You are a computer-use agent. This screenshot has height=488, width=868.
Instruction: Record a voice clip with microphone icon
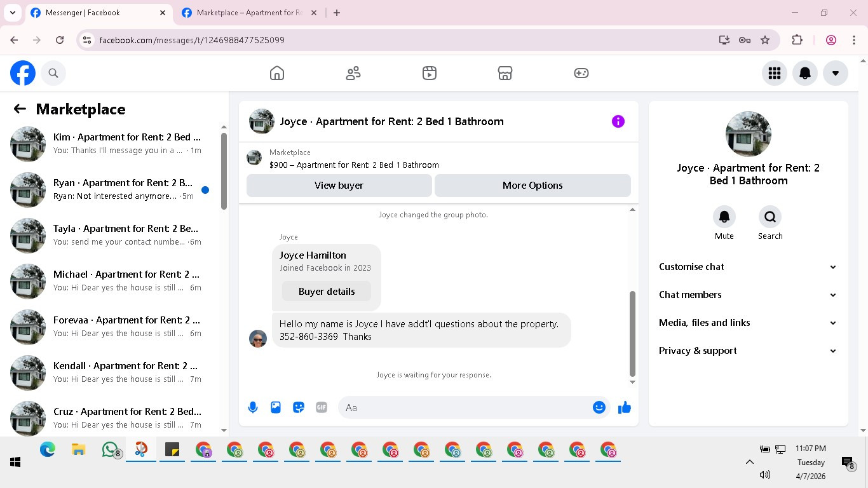(253, 407)
